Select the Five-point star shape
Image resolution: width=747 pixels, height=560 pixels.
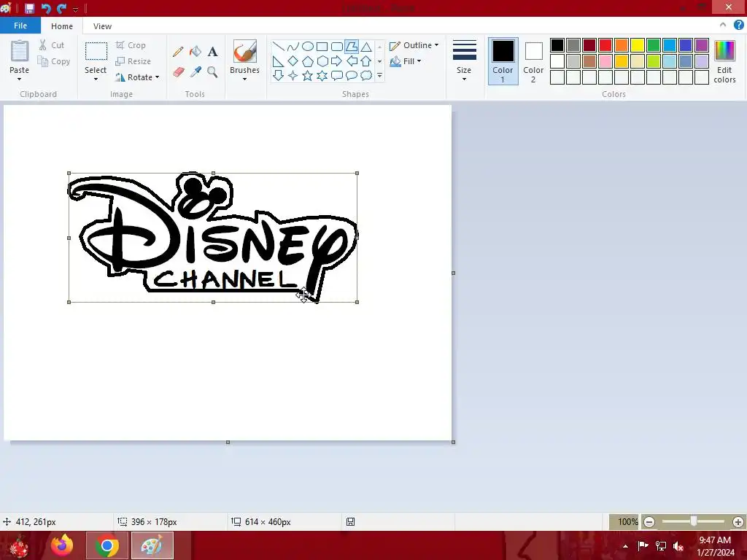[x=308, y=75]
